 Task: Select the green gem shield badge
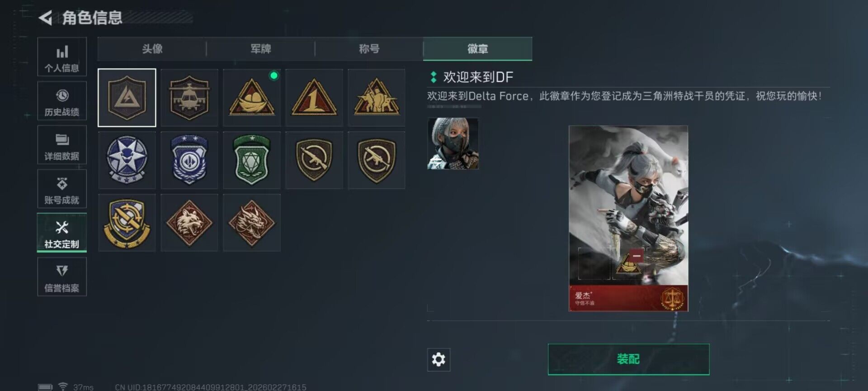tap(252, 160)
